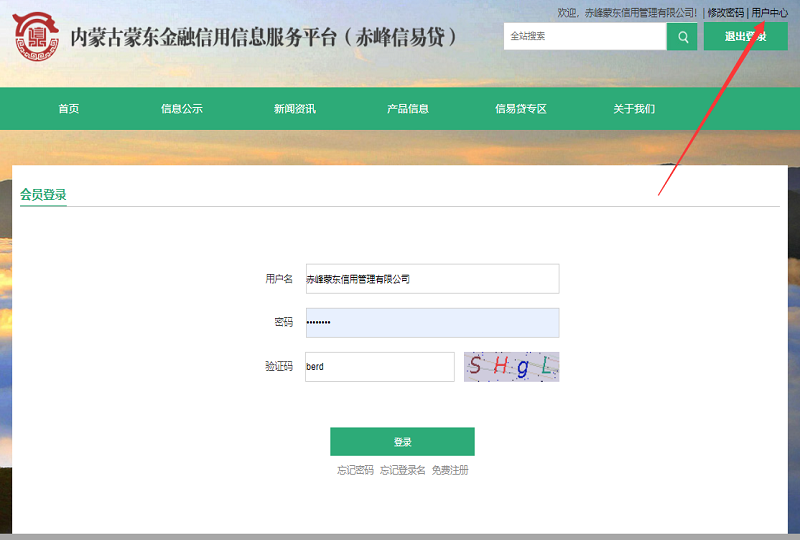Open the 忘记密码 link

[355, 470]
